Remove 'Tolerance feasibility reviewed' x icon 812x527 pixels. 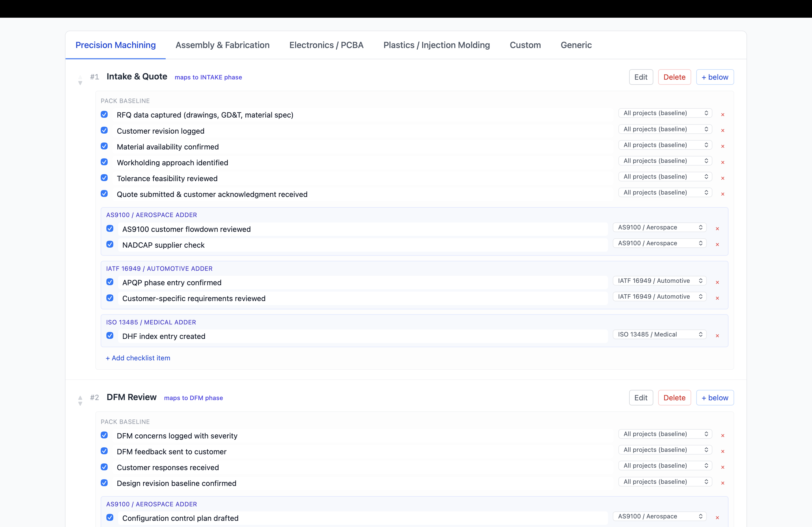coord(723,178)
